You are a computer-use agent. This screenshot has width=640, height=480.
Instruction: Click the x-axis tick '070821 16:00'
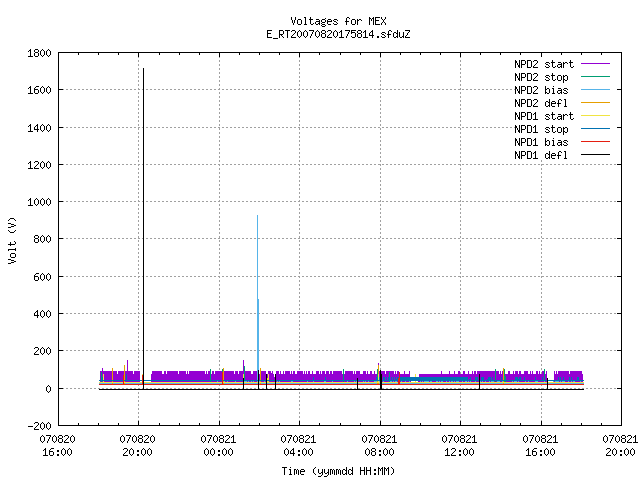pyautogui.click(x=540, y=446)
